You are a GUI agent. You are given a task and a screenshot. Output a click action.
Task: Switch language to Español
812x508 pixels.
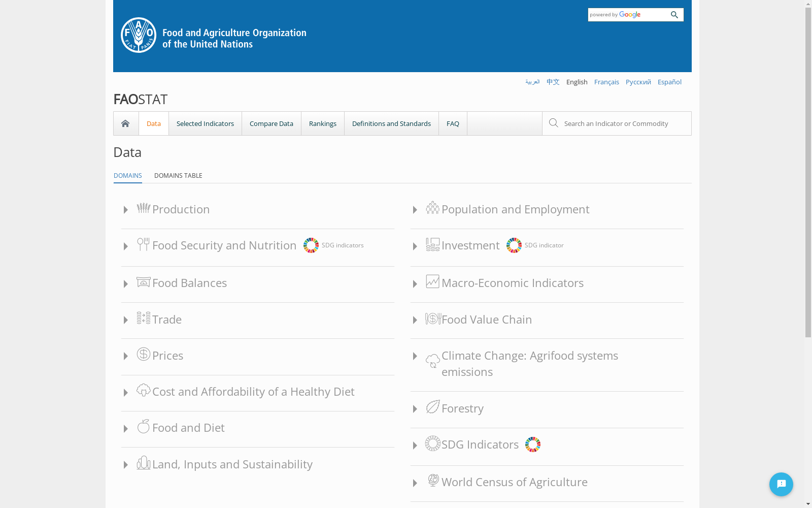pyautogui.click(x=669, y=82)
